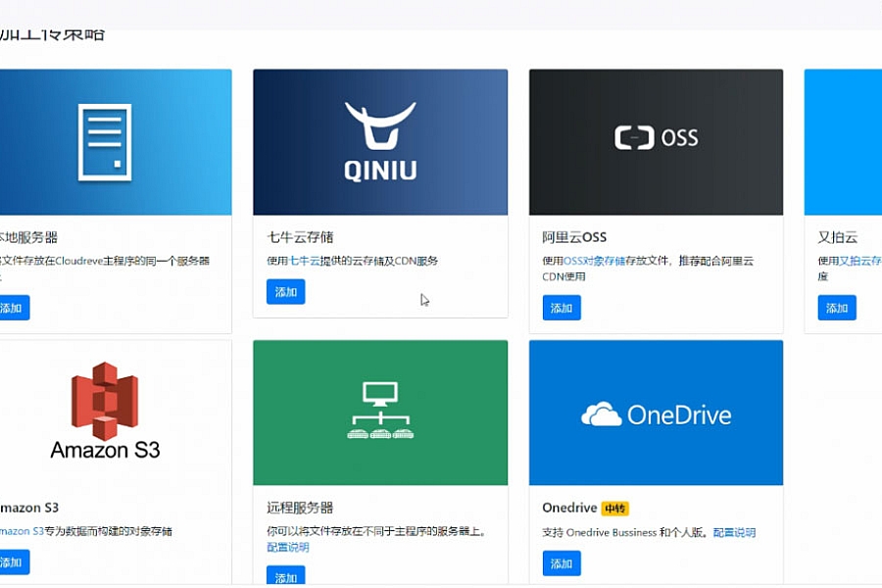
Task: Add the Onedrive storage policy
Action: [562, 563]
